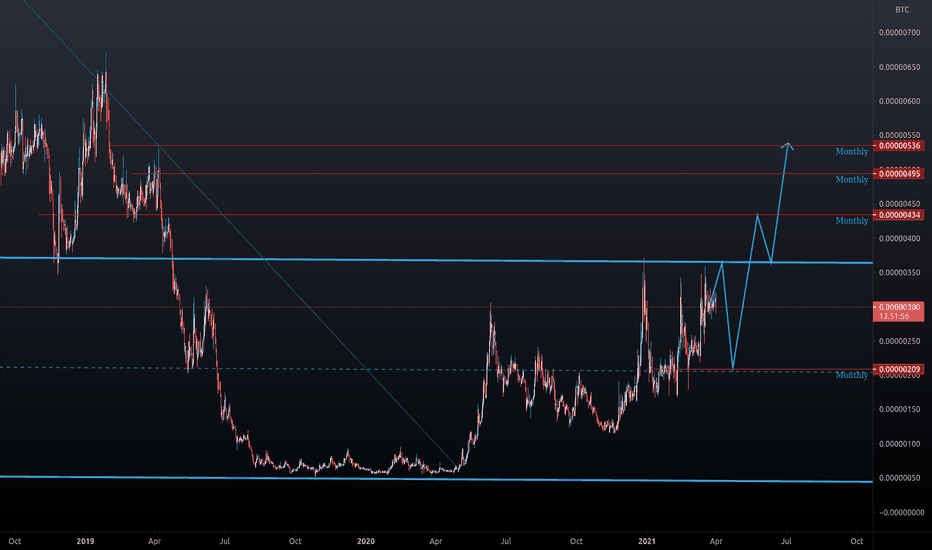The image size is (932, 550).
Task: Click the Apr label following 2021 on time axis
Action: tap(716, 541)
